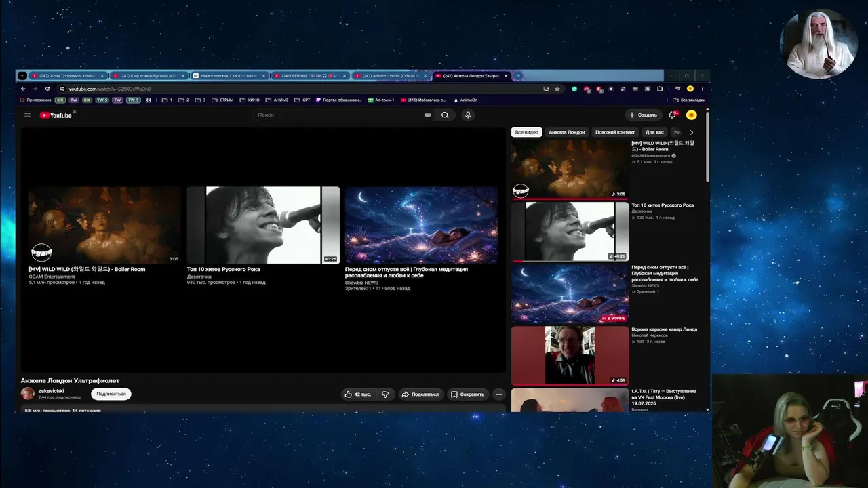Open the tab groups grid icon in bookmarks bar
This screenshot has height=488, width=868.
point(148,100)
